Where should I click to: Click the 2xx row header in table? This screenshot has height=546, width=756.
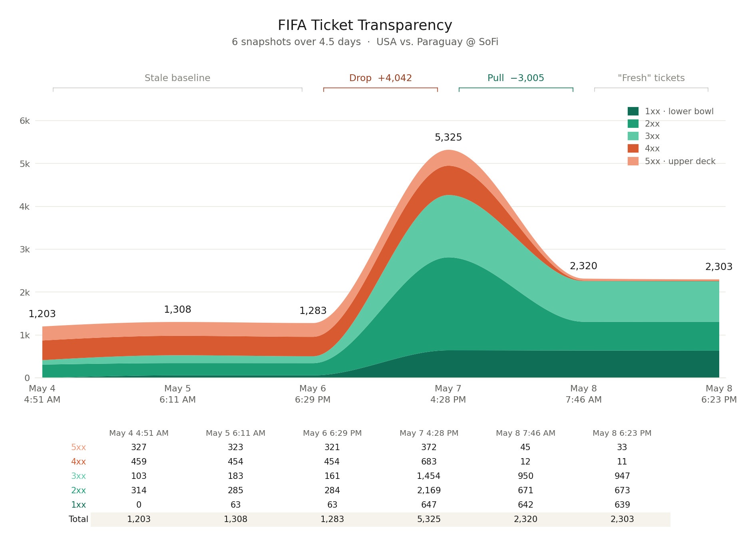point(78,490)
